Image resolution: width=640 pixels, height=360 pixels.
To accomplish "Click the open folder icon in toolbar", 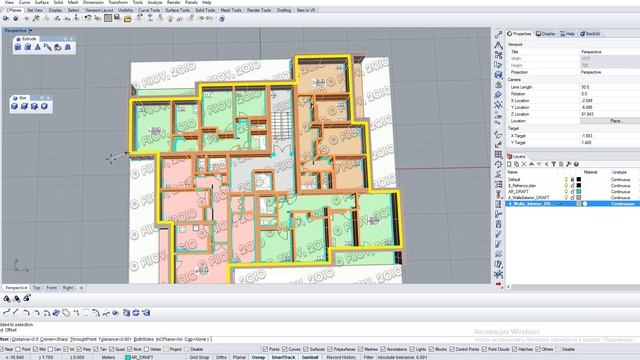I will pyautogui.click(x=127, y=18).
